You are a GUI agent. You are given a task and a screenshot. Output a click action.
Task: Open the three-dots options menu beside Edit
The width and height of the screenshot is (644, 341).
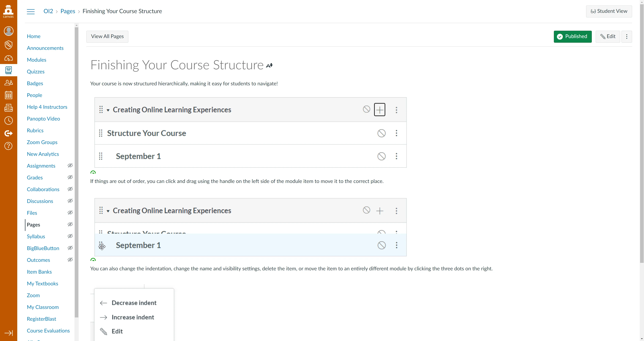(626, 37)
